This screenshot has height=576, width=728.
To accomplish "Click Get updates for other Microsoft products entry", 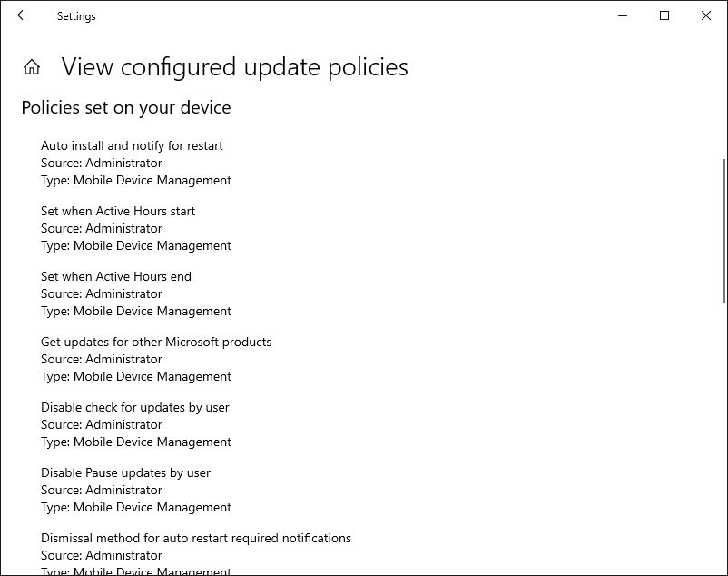I will 156,342.
